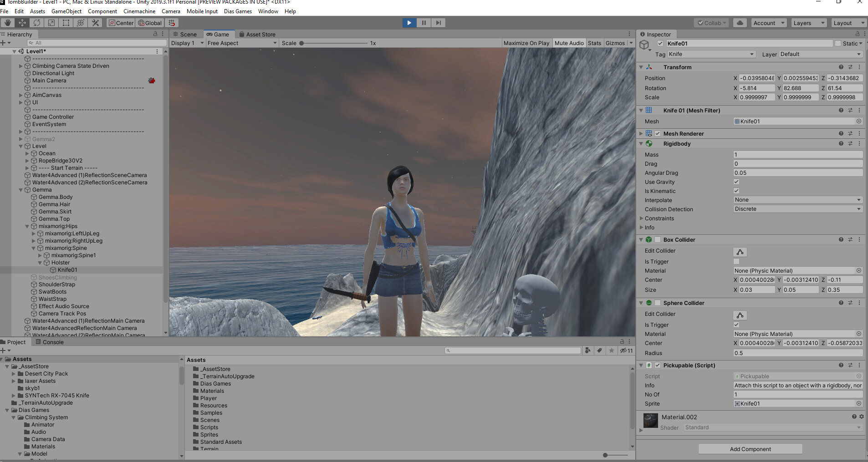Uncheck Is Kinematic on the Rigidbody
Viewport: 868px width, 462px height.
coord(736,191)
